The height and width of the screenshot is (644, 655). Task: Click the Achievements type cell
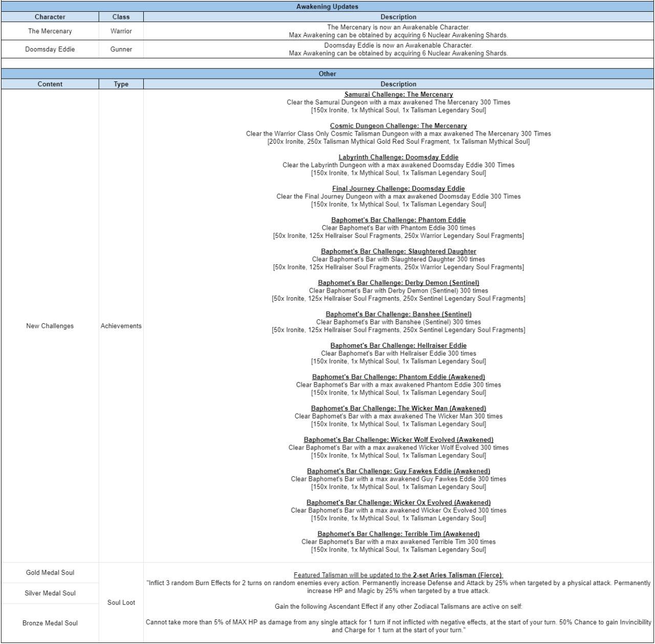(121, 326)
